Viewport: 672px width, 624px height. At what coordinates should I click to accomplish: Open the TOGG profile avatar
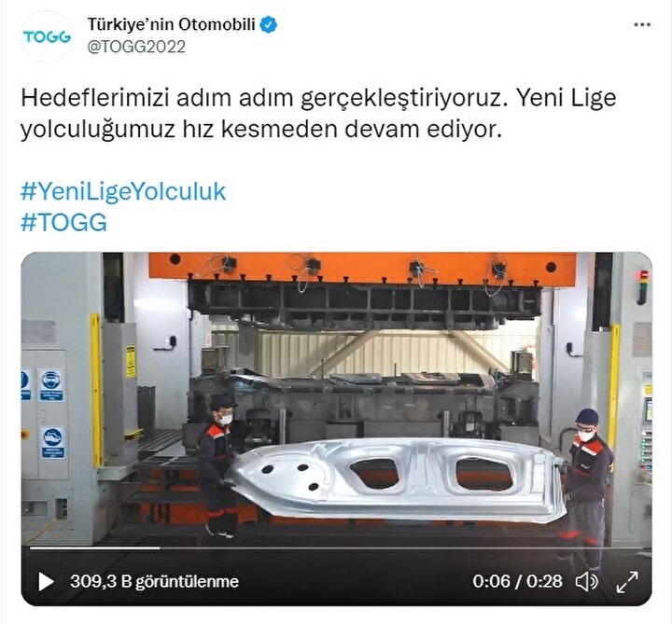[x=47, y=36]
